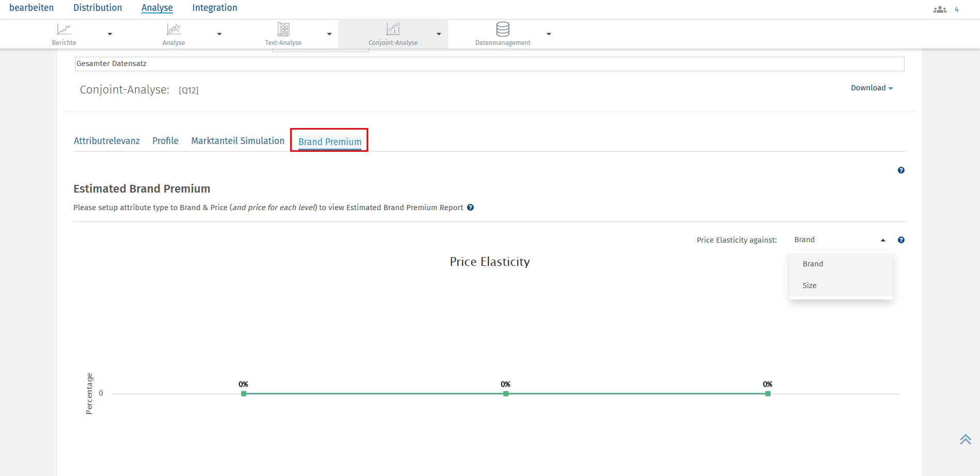Image resolution: width=980 pixels, height=476 pixels.
Task: Click the Conjoint-Analyse icon
Action: [x=393, y=29]
